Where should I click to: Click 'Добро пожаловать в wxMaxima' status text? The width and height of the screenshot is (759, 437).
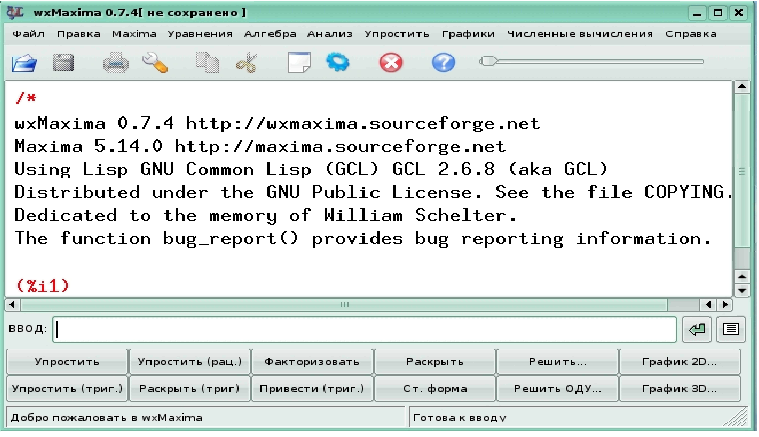pos(106,418)
